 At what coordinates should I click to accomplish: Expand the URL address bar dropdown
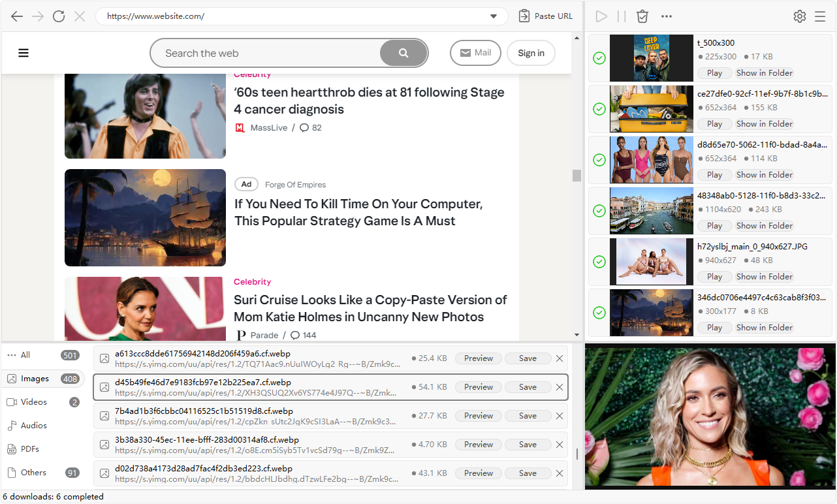coord(494,16)
